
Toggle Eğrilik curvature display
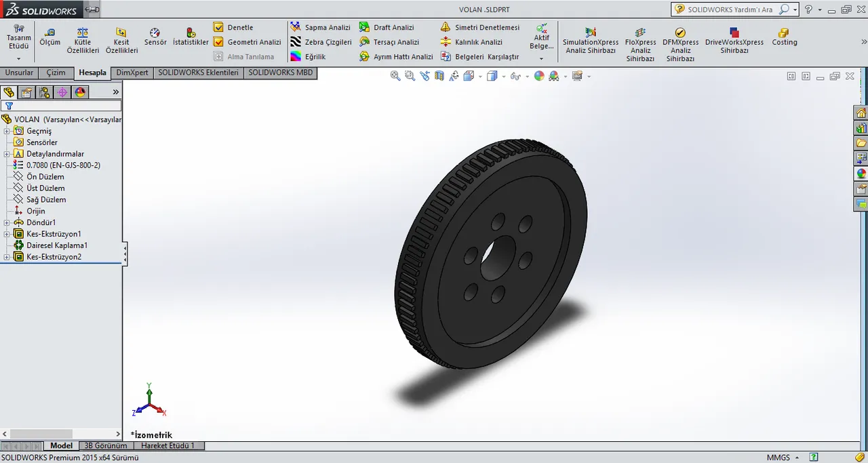[x=308, y=57]
